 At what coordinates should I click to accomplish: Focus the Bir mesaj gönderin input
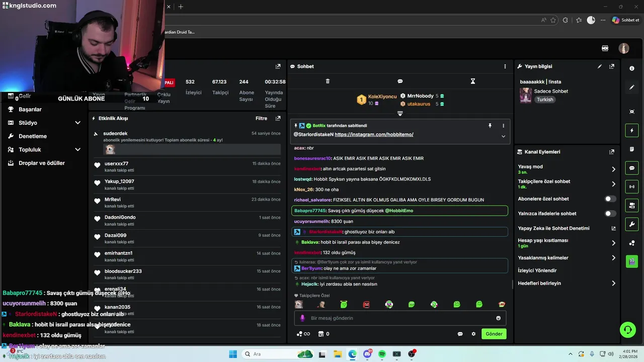(400, 318)
